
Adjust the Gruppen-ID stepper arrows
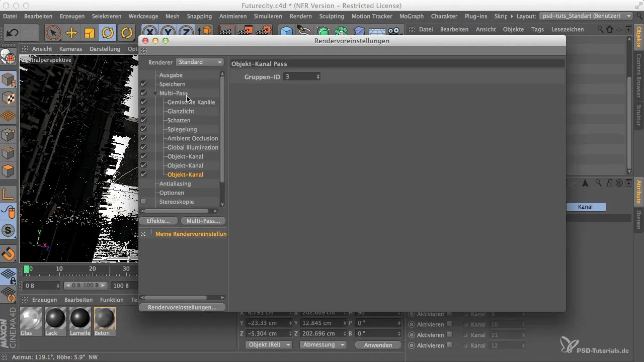(318, 76)
